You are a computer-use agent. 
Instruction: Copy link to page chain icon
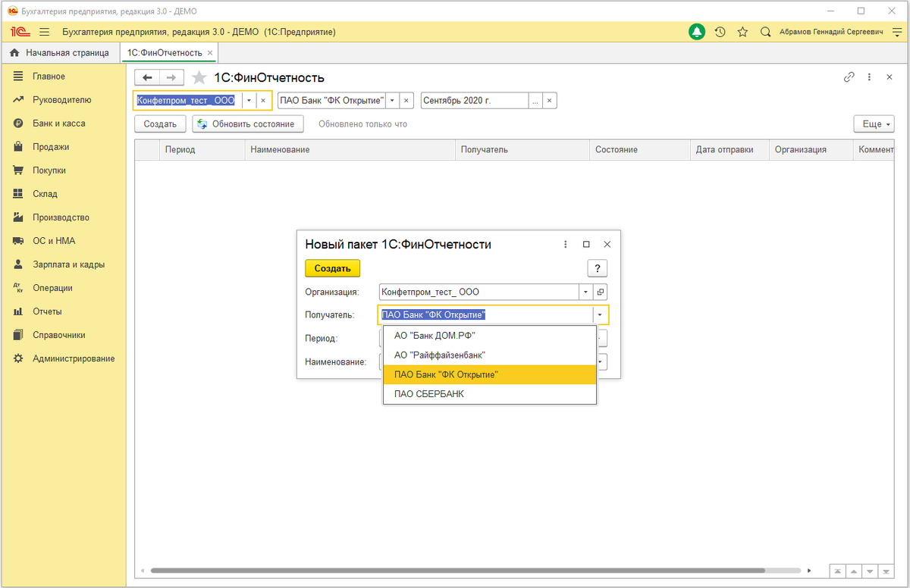[849, 77]
